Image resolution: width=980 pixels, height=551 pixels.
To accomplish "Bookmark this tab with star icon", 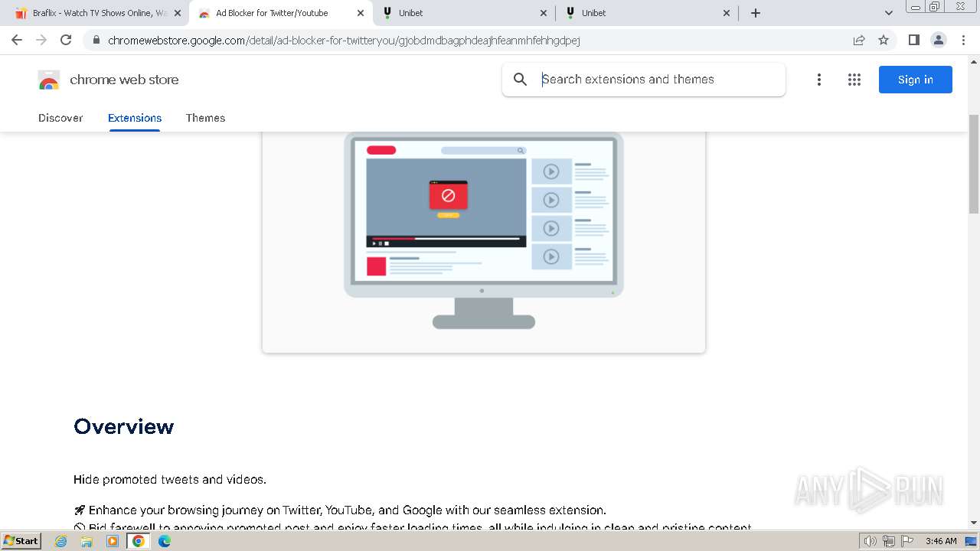I will tap(884, 40).
